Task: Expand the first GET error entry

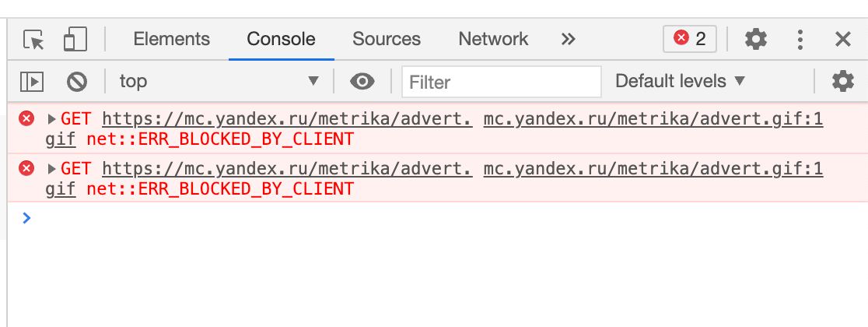Action: click(x=52, y=120)
